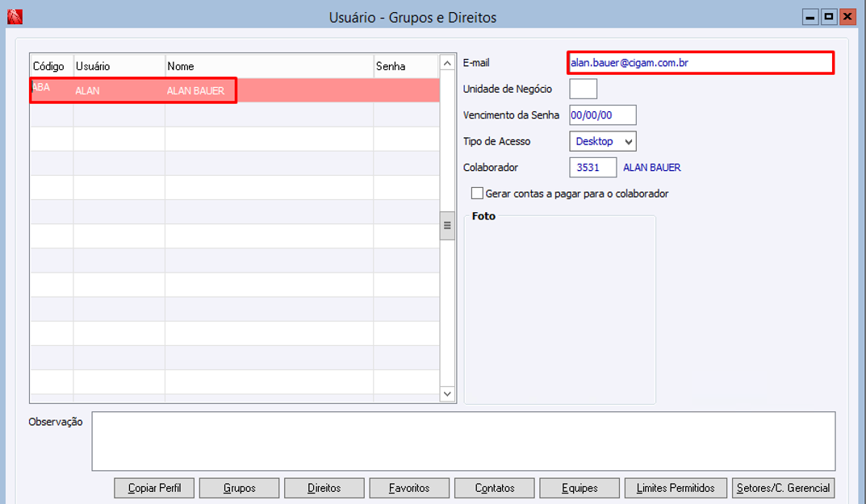Click the Código column header

(52, 66)
